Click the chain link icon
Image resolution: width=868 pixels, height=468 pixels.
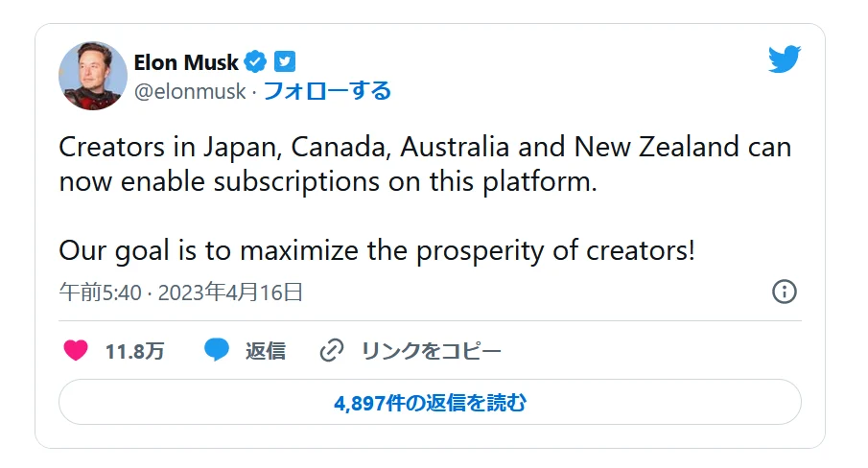[331, 351]
